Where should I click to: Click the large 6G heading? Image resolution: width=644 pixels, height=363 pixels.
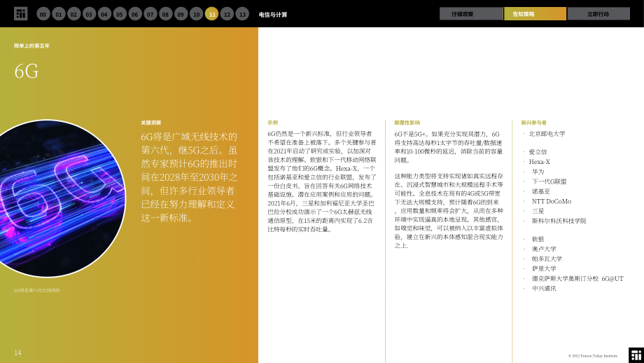pos(27,71)
